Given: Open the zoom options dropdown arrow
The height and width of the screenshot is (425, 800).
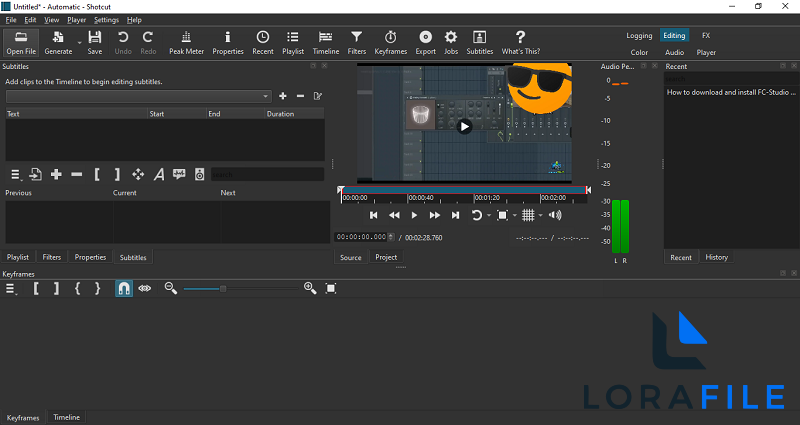Looking at the screenshot, I should (514, 215).
